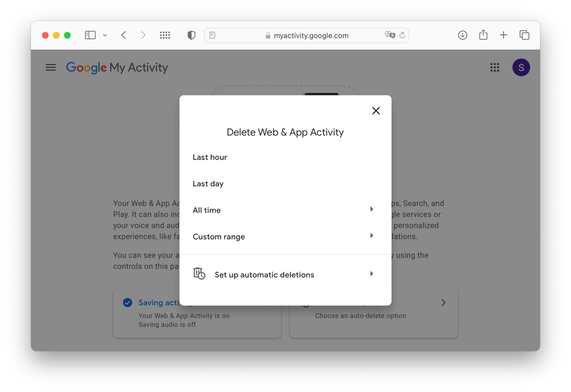Click the myactivity.google.com address field

coord(307,35)
